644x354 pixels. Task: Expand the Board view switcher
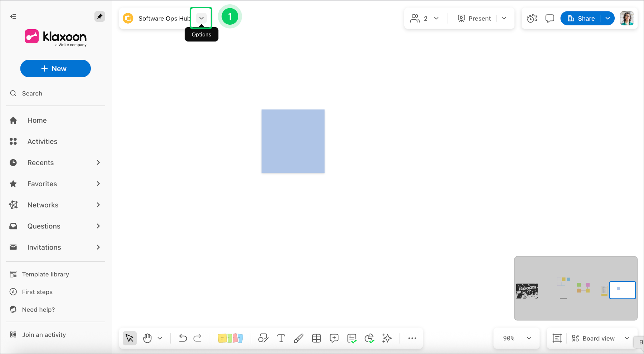[x=627, y=338]
